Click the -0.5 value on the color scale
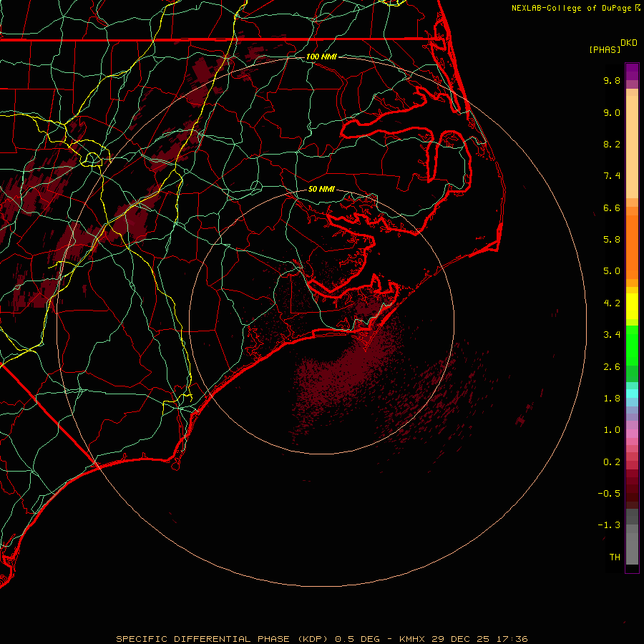This screenshot has height=644, width=644. pyautogui.click(x=609, y=494)
